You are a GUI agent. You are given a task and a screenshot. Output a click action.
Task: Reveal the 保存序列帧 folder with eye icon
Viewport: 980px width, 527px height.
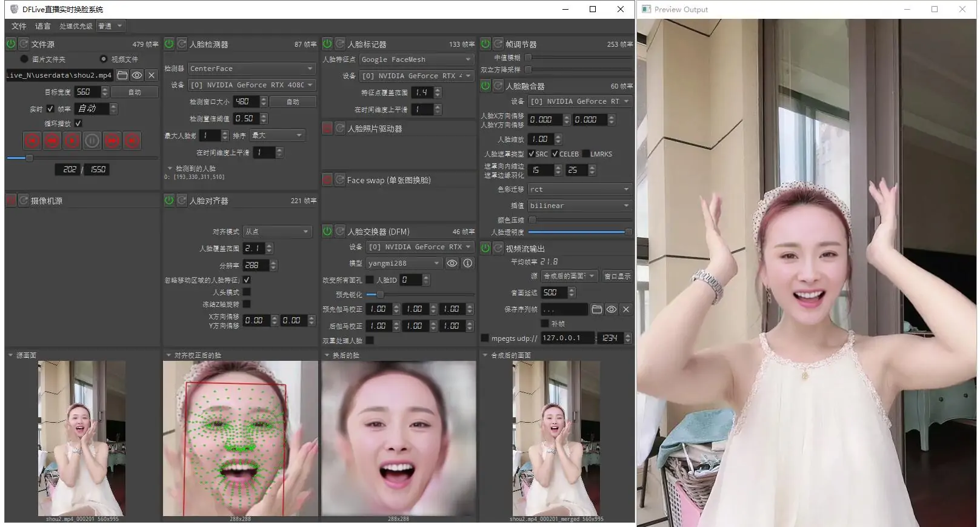coord(612,309)
